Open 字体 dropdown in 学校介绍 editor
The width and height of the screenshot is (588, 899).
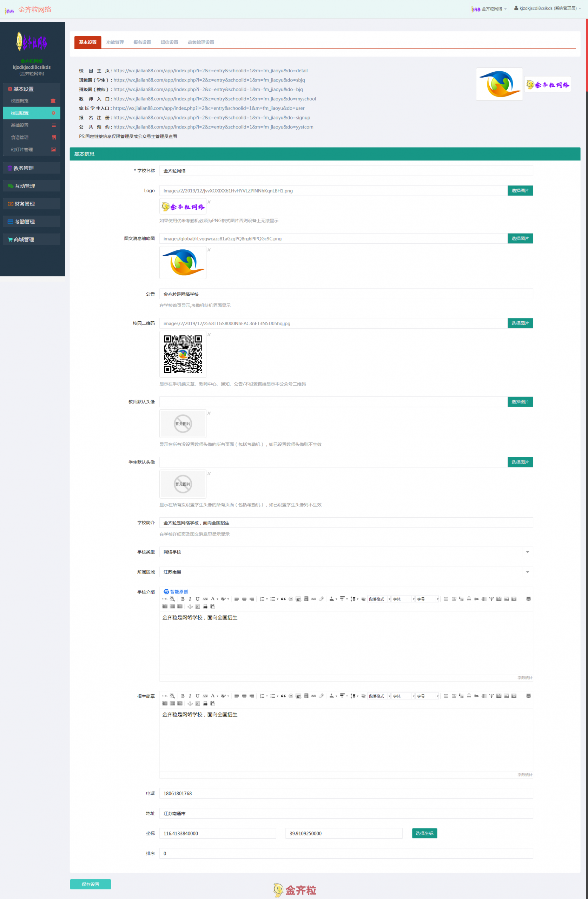[x=404, y=599]
